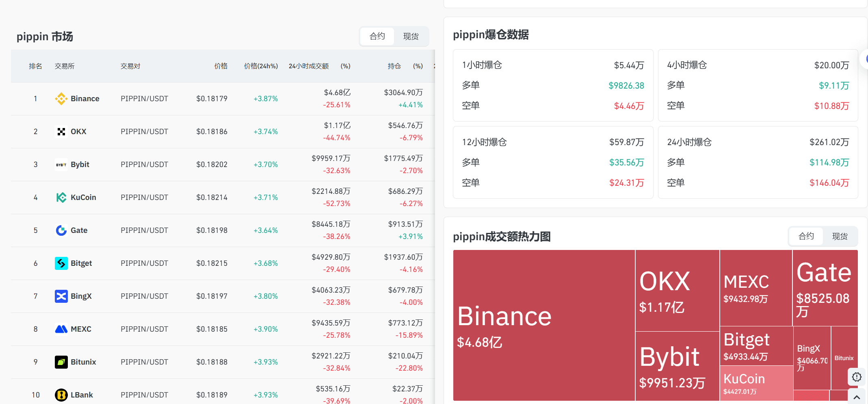
Task: Select the Binance heatmap block
Action: [x=544, y=325]
